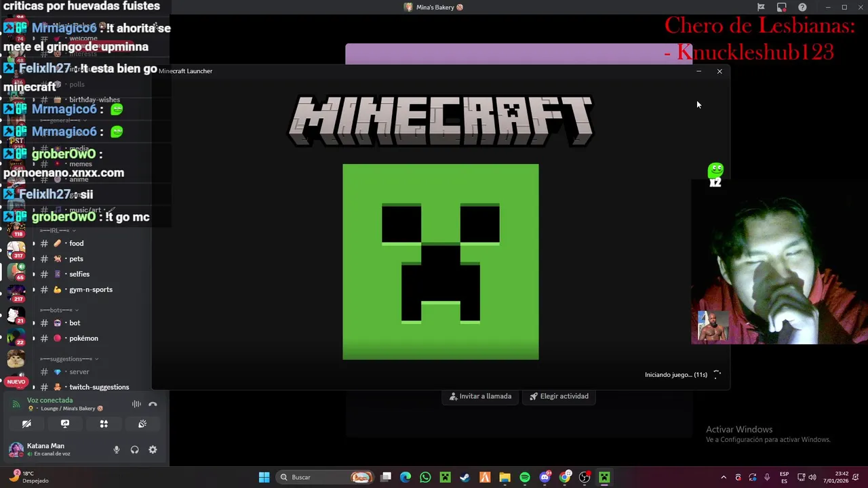Screen dimensions: 868x488
Task: Open the twitch-suggestions channel
Action: point(99,387)
